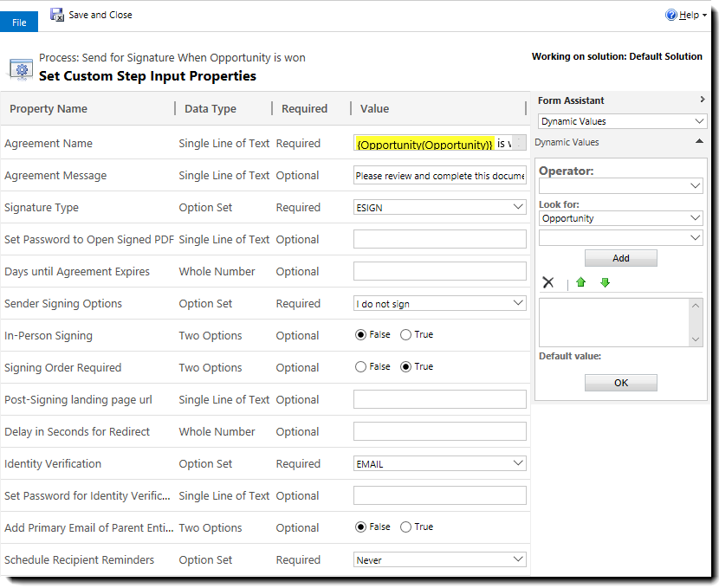
Task: Open the Signature Type dropdown
Action: tap(517, 207)
